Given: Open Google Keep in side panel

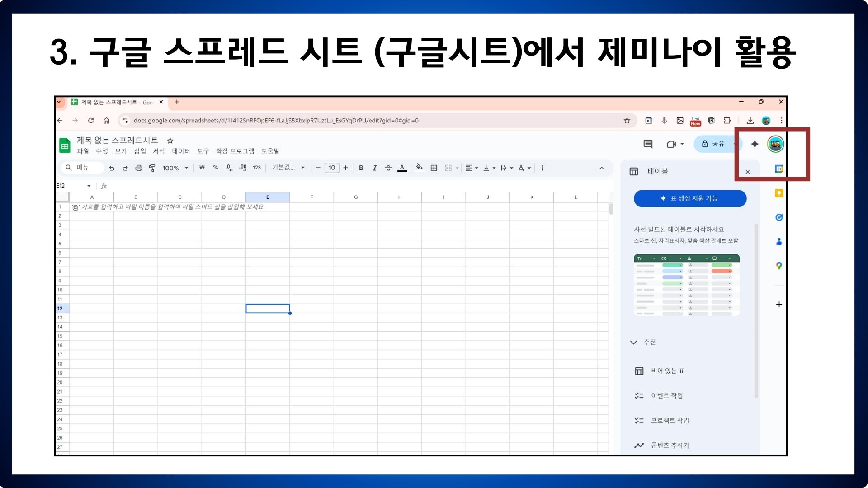Looking at the screenshot, I should tap(778, 193).
